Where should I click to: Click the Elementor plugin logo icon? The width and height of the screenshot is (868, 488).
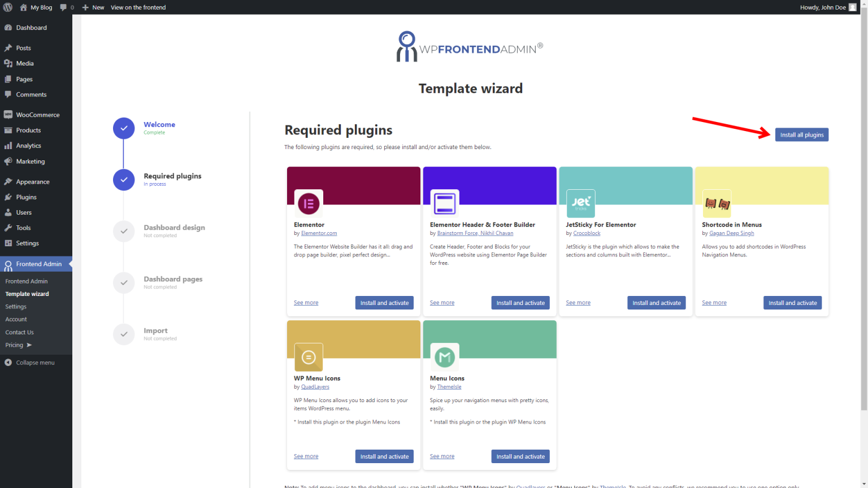click(x=309, y=204)
